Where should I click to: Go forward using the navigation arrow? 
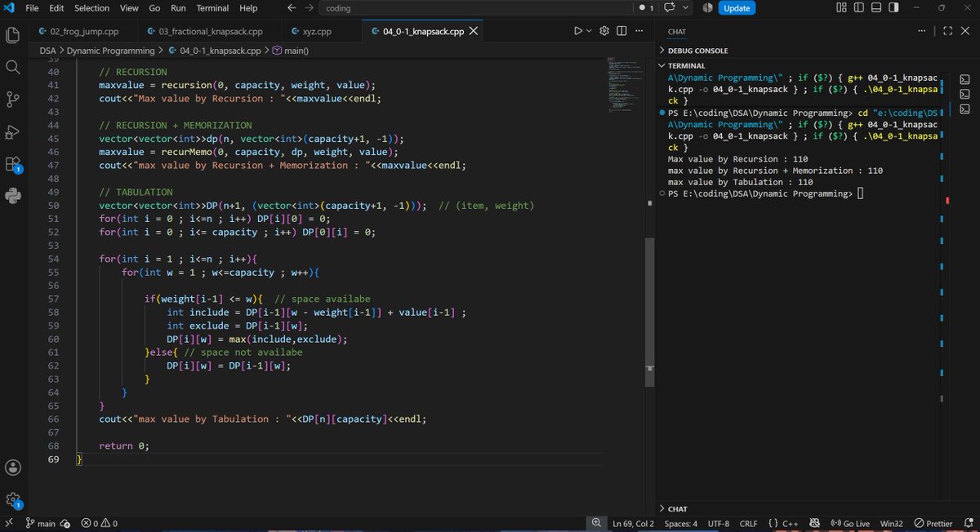(x=309, y=8)
